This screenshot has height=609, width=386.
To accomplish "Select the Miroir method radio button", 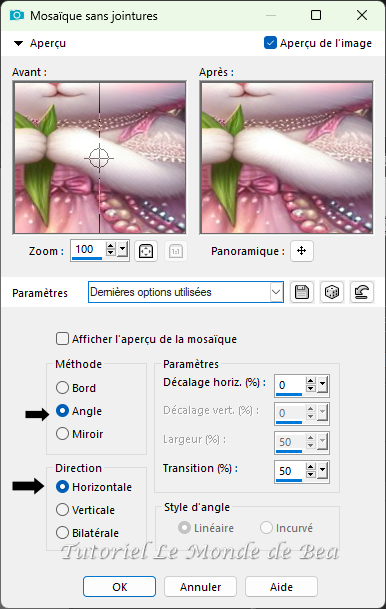I will 63,433.
